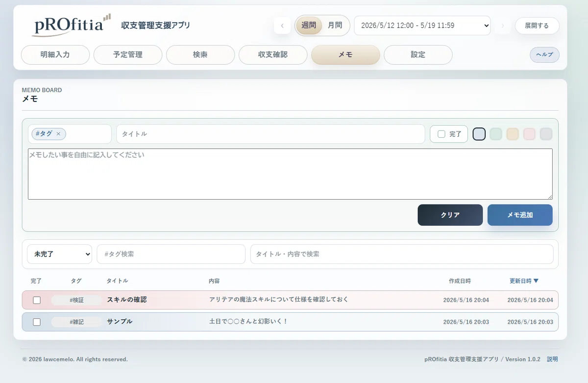Sort by 更新日時 descending arrow

[x=536, y=281]
